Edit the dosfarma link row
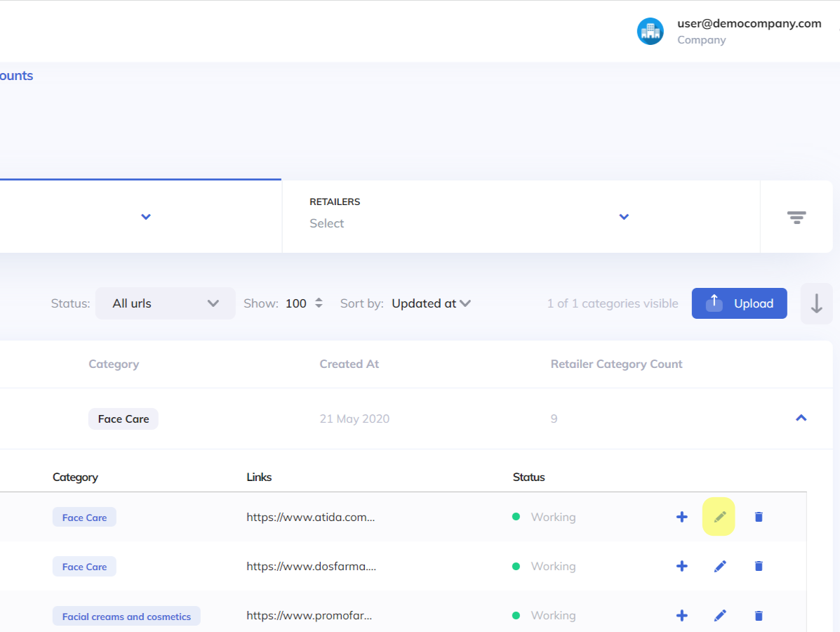The image size is (840, 632). point(719,566)
